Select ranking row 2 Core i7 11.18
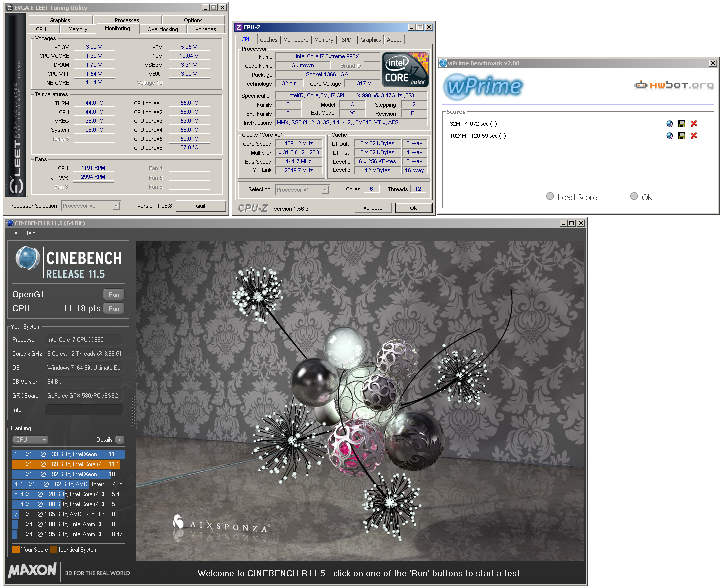This screenshot has height=588, width=723. pos(68,464)
